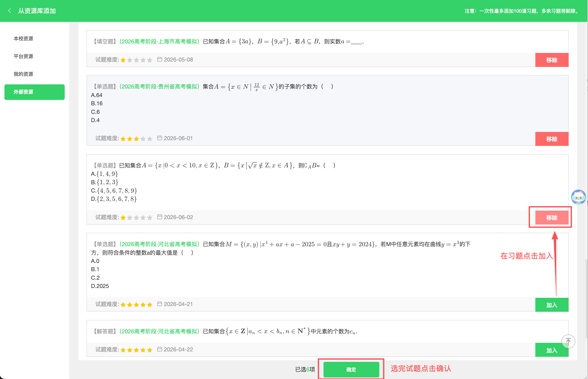The height and width of the screenshot is (379, 588).
Task: Click the scroll-to-top round icon
Action: [568, 341]
